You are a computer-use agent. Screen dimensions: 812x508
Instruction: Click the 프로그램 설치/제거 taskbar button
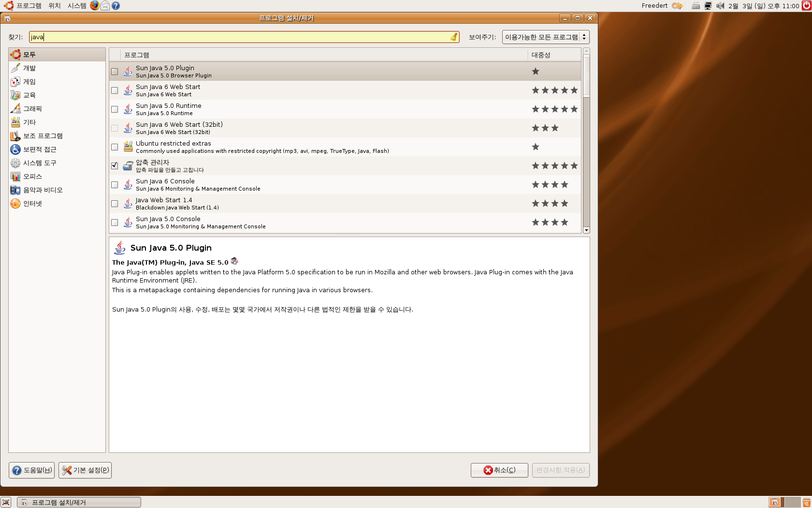[79, 502]
